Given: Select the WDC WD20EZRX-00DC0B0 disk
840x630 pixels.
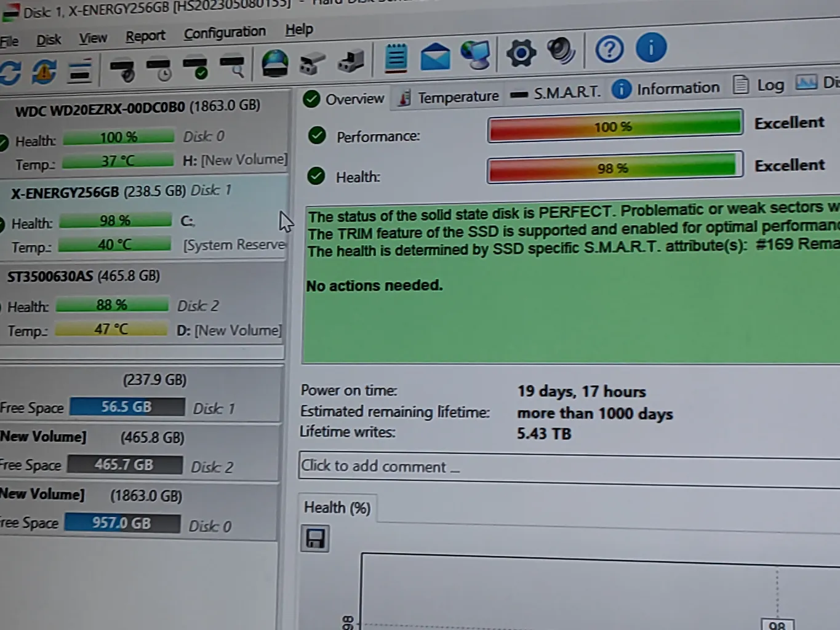Looking at the screenshot, I should coord(137,107).
